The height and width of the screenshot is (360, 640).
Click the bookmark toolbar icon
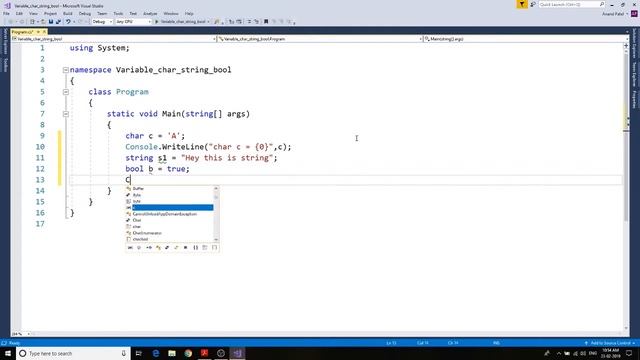point(266,22)
